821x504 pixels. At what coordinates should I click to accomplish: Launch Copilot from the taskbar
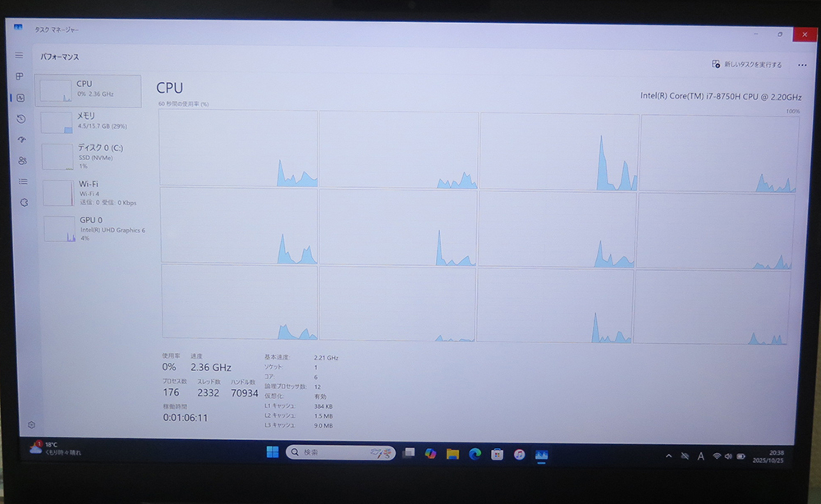coord(430,453)
